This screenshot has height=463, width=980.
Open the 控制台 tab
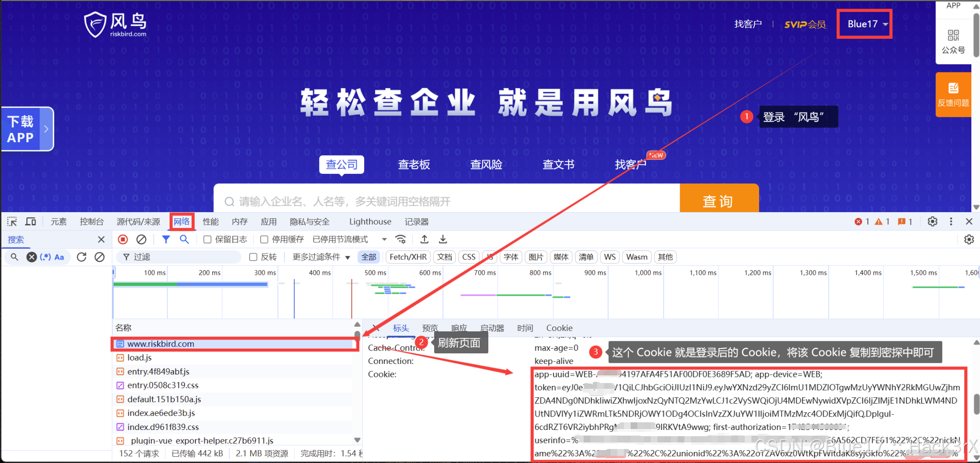point(92,222)
